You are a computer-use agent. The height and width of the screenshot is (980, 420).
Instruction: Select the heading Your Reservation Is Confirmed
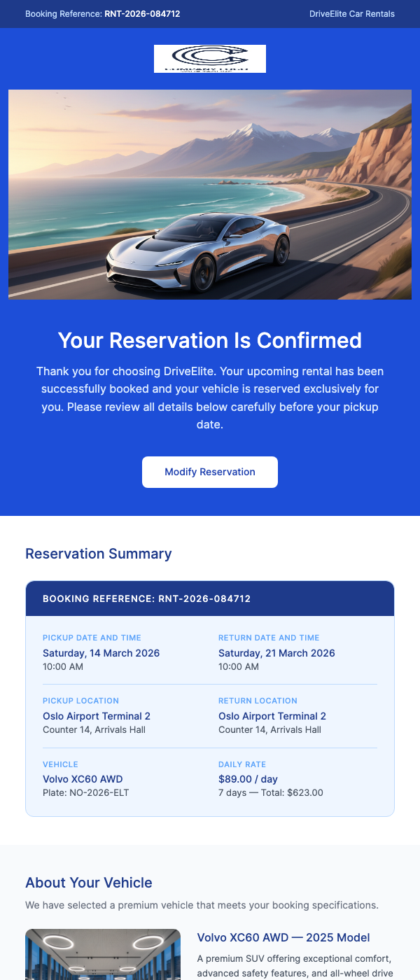pos(210,340)
